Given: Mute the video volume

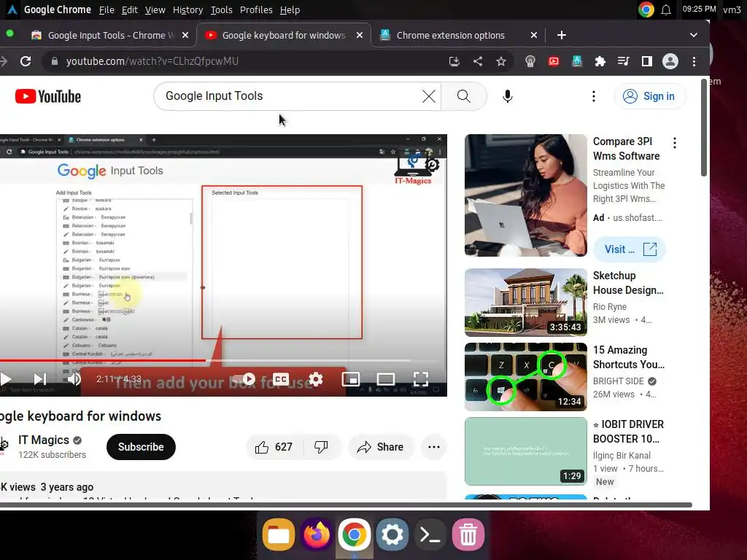Looking at the screenshot, I should pos(74,379).
